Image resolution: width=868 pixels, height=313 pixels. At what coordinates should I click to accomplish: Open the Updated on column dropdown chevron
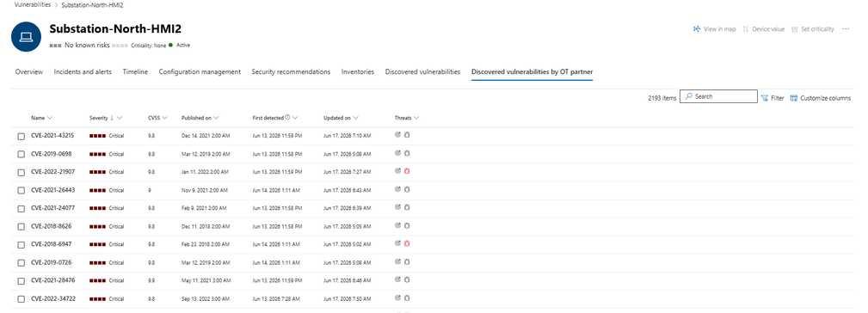355,118
